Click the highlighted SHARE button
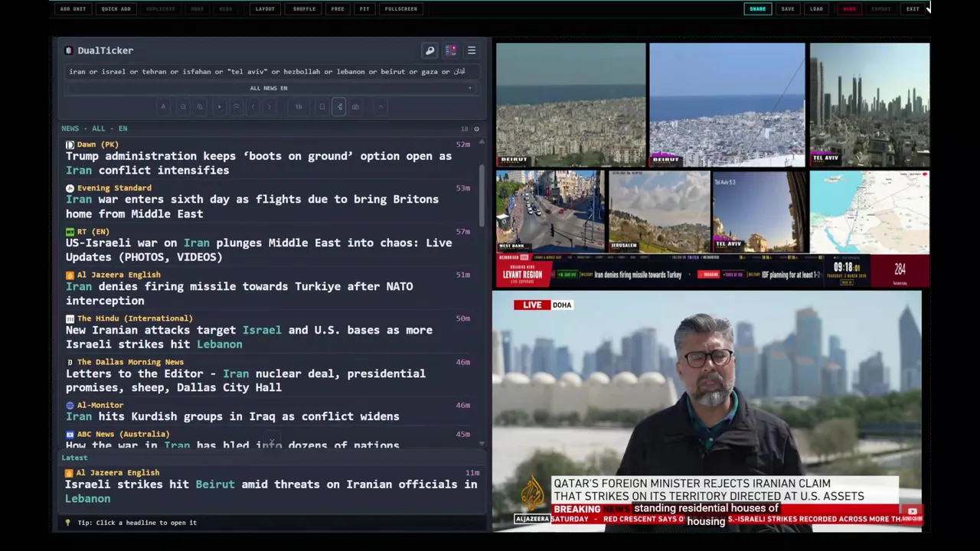Viewport: 980px width, 551px height. (x=757, y=9)
